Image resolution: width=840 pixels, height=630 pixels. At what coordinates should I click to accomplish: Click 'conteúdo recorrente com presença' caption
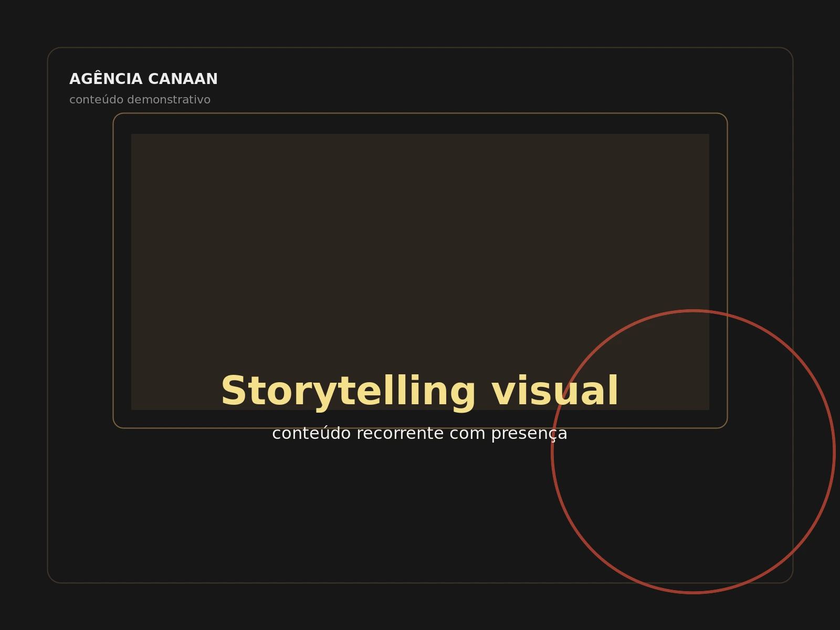tap(419, 434)
